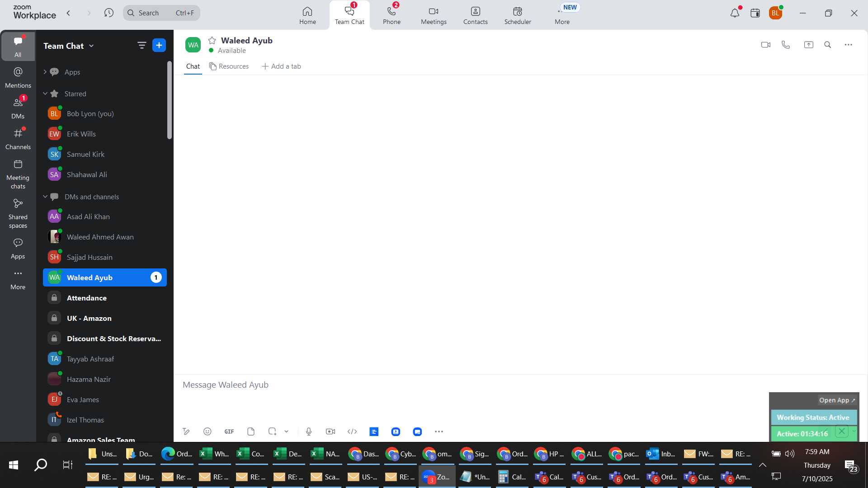
Task: Collapse the DMs and channels section
Action: coord(45,197)
